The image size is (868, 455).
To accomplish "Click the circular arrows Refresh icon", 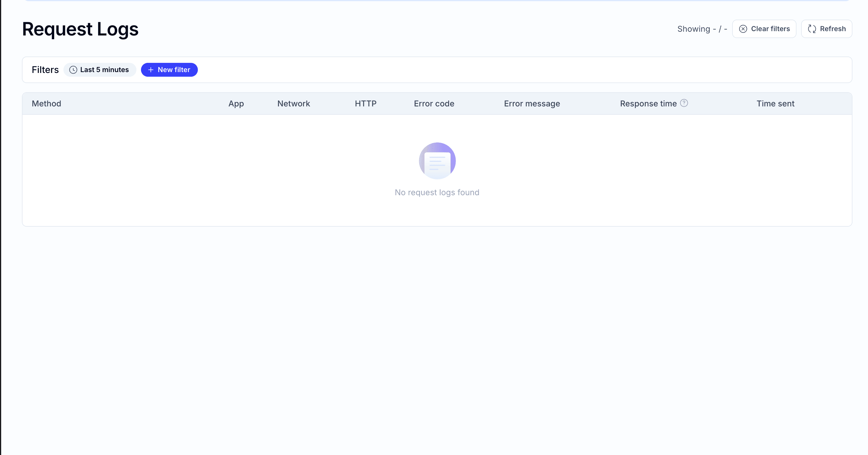I will 812,29.
